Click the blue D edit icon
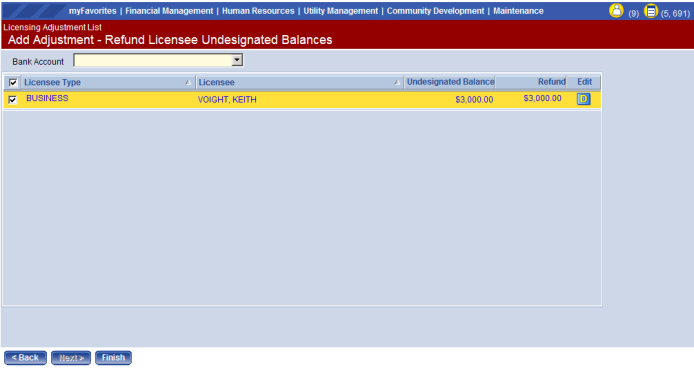Viewport: 694px width, 368px height. tap(583, 99)
